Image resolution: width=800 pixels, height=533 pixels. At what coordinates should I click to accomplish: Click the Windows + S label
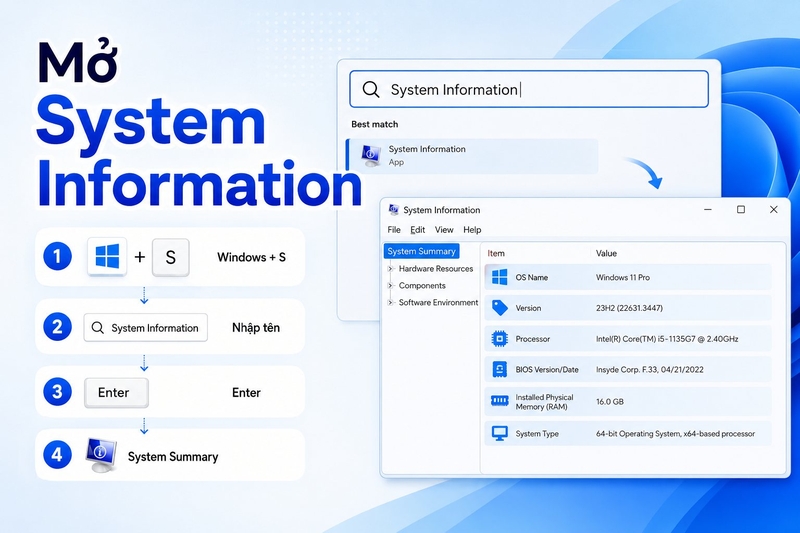tap(252, 257)
